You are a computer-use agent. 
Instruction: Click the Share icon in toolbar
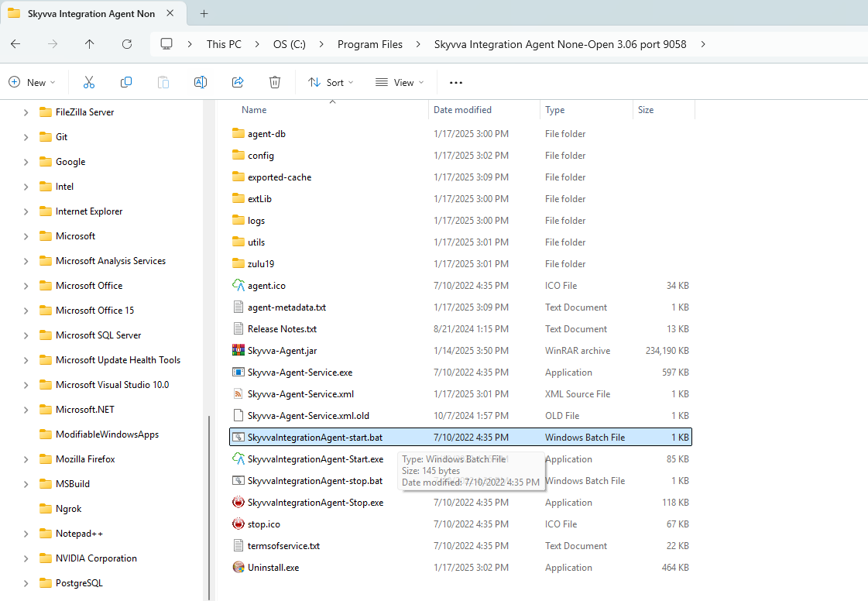coord(238,82)
